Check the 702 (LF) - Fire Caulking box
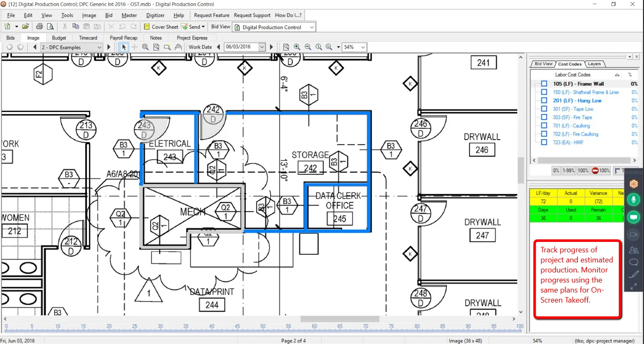This screenshot has height=344, width=644. coord(544,134)
